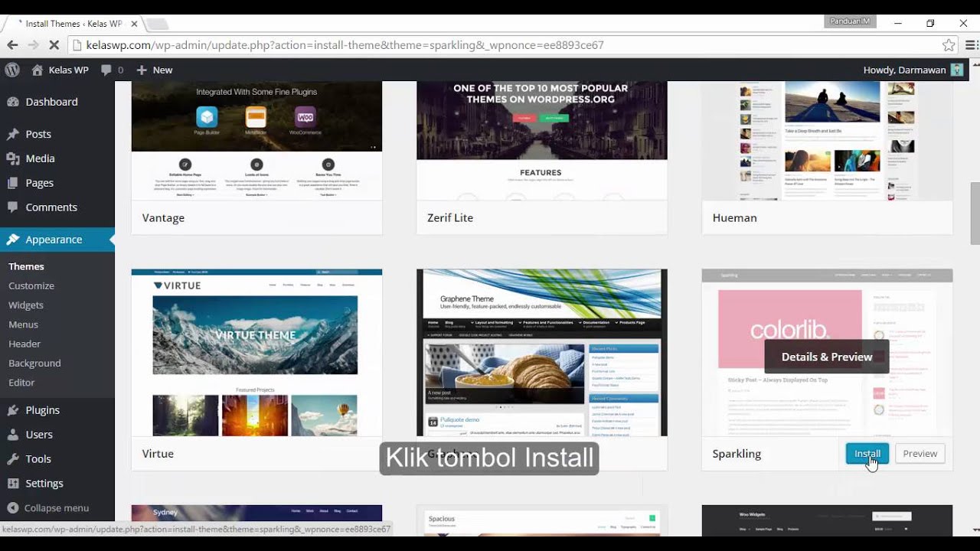Click the Sparkling theme name
Image resolution: width=980 pixels, height=551 pixels.
(737, 454)
